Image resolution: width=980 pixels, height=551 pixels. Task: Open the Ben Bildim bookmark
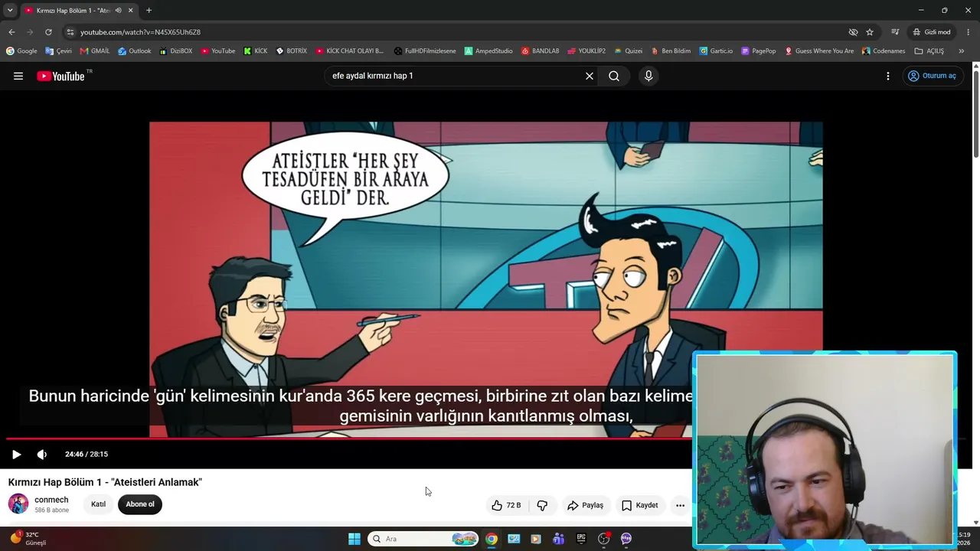[671, 51]
